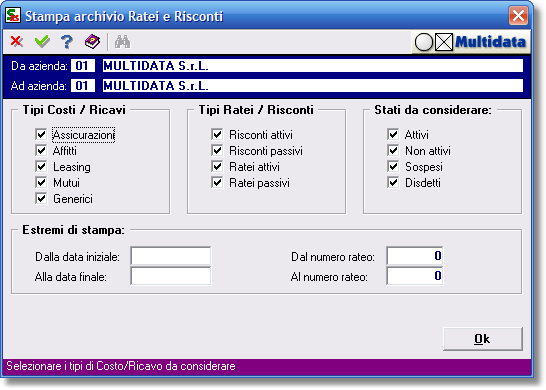Click the green checkmark confirm icon
This screenshot has height=390, width=546.
pyautogui.click(x=42, y=41)
